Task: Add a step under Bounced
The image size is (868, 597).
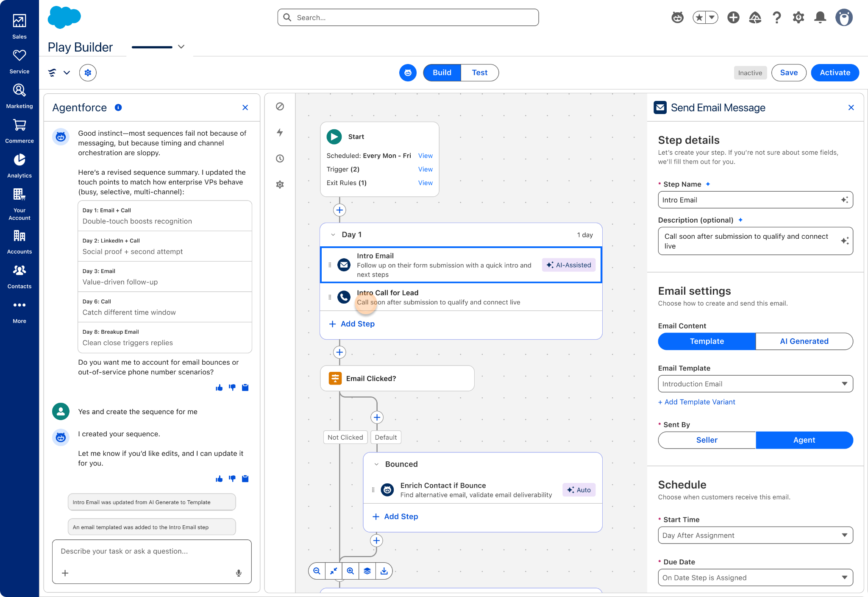Action: point(395,516)
